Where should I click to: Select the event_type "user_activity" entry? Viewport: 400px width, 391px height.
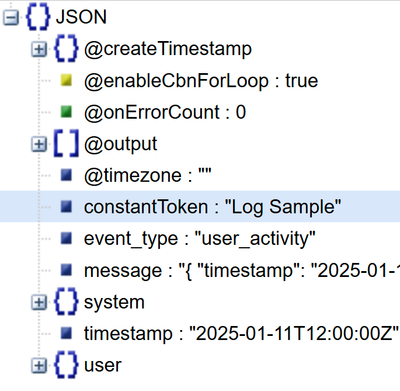199,239
